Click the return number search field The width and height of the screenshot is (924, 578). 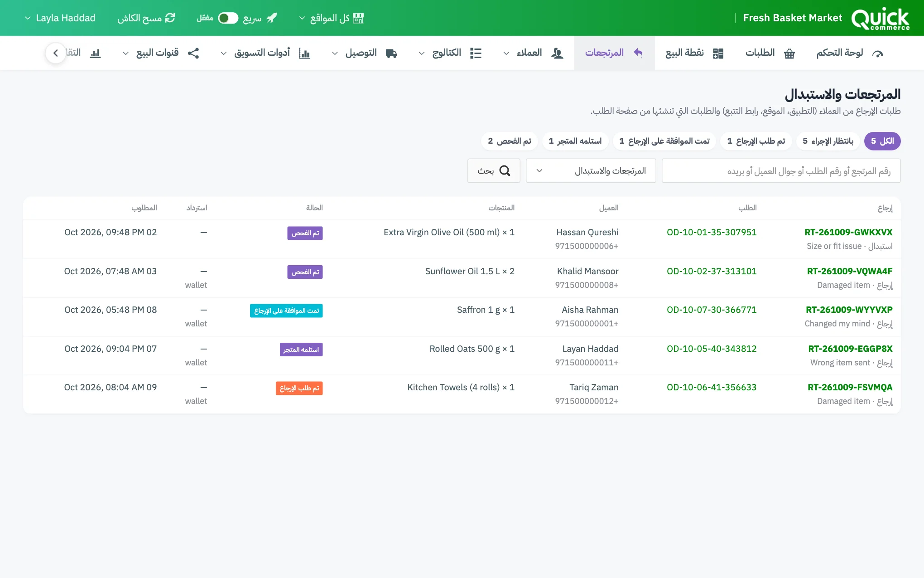[781, 171]
